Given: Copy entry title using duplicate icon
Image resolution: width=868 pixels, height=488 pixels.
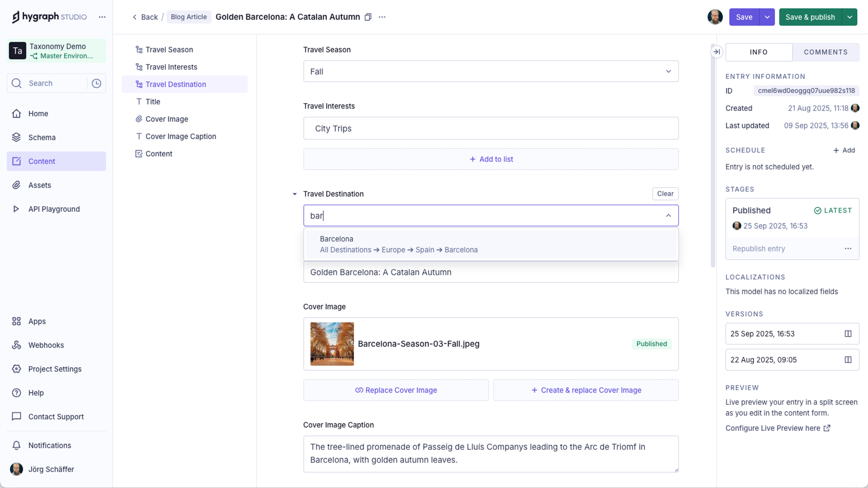Looking at the screenshot, I should click(368, 17).
